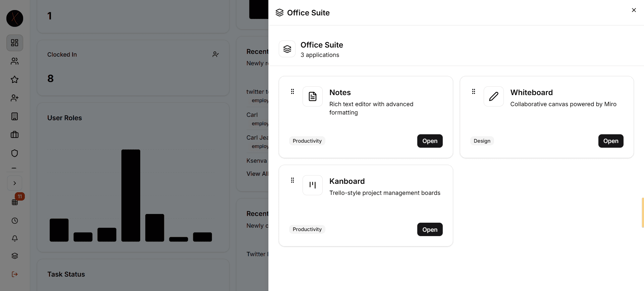Open the Kanboard application

pyautogui.click(x=430, y=229)
